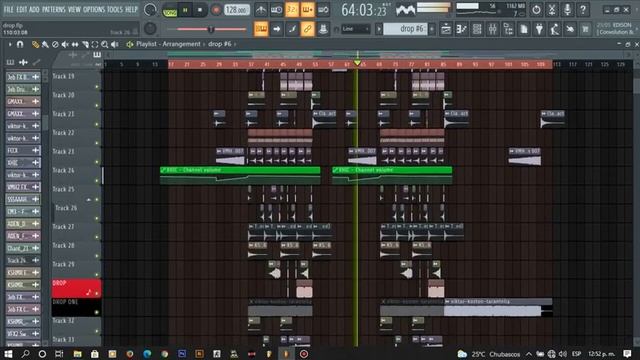Image resolution: width=640 pixels, height=360 pixels.
Task: Open the Line snap dropdown
Action: [x=355, y=29]
